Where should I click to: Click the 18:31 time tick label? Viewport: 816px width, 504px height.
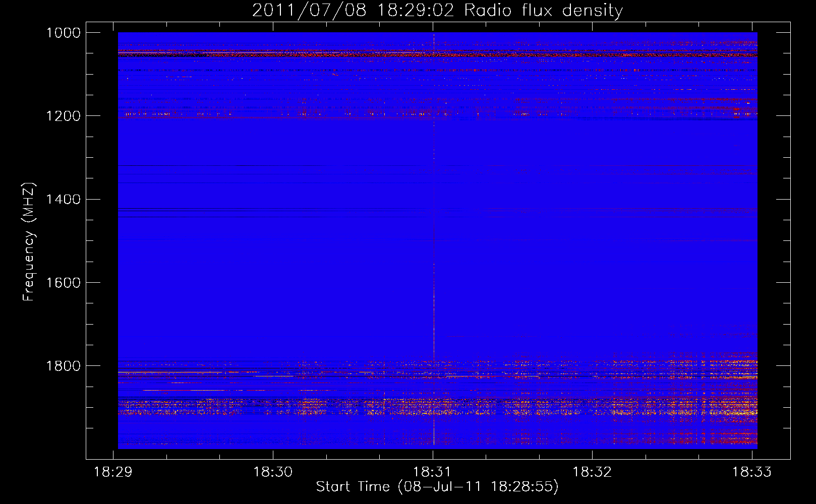(x=433, y=472)
